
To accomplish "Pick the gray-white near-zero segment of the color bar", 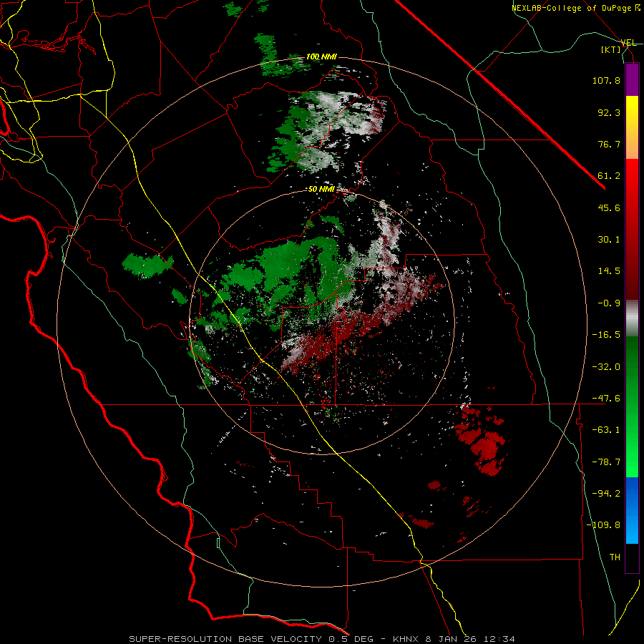I will point(632,318).
